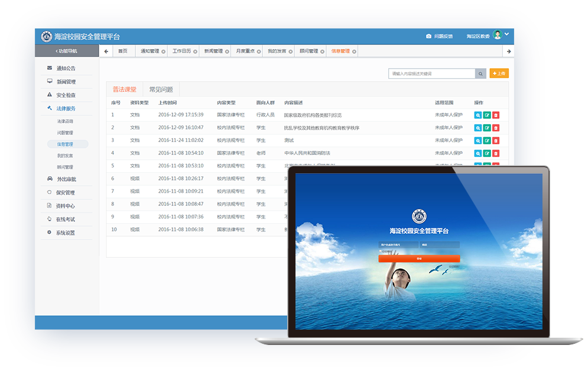Close the 新闻管理 tab via its x icon
This screenshot has width=588, height=371.
click(228, 51)
